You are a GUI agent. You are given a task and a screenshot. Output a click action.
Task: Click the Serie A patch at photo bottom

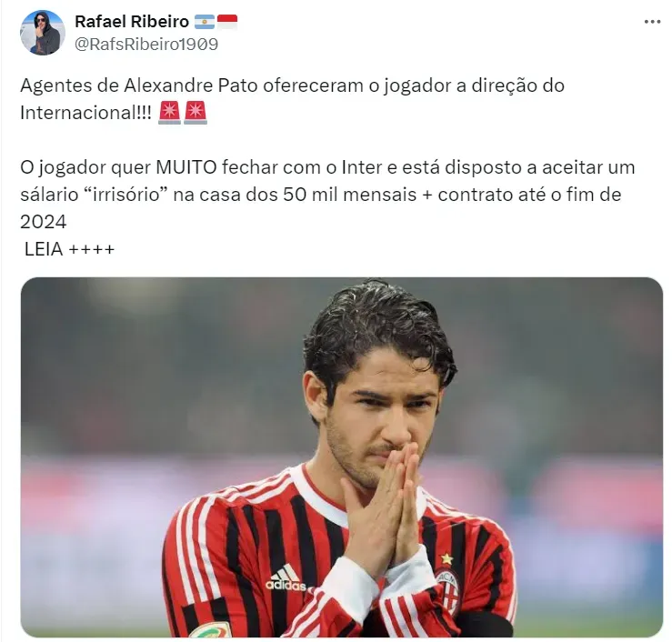pyautogui.click(x=211, y=629)
